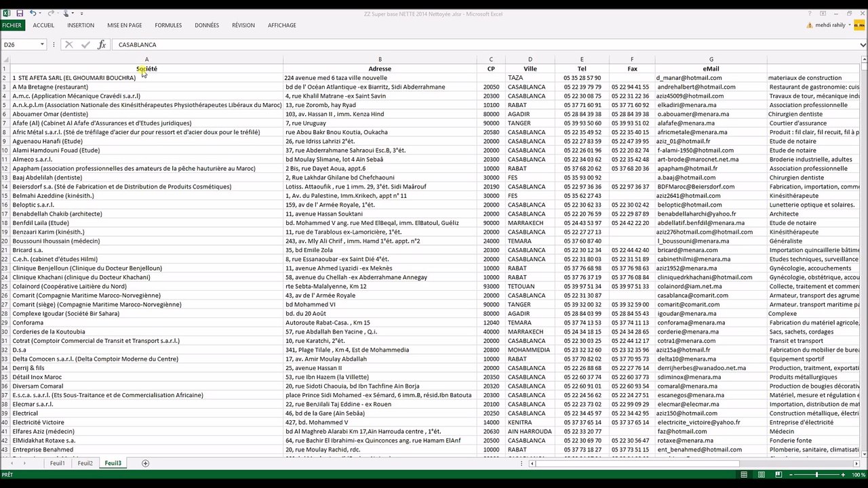Click the vertical scrollbar thumb

point(865,66)
